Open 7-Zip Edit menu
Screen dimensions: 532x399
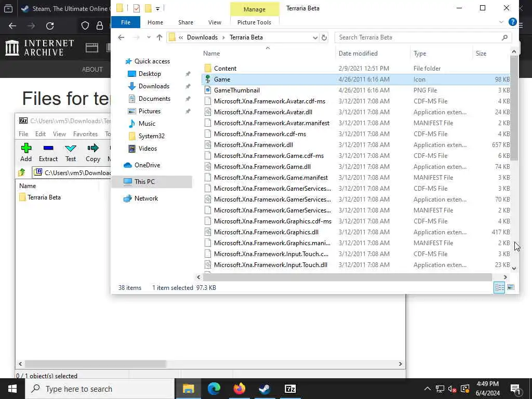coord(41,134)
